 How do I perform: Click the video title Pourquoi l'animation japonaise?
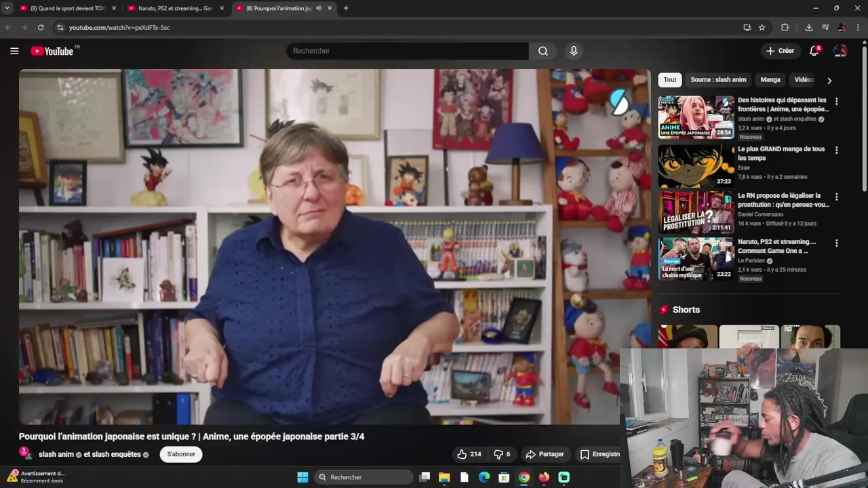point(192,436)
